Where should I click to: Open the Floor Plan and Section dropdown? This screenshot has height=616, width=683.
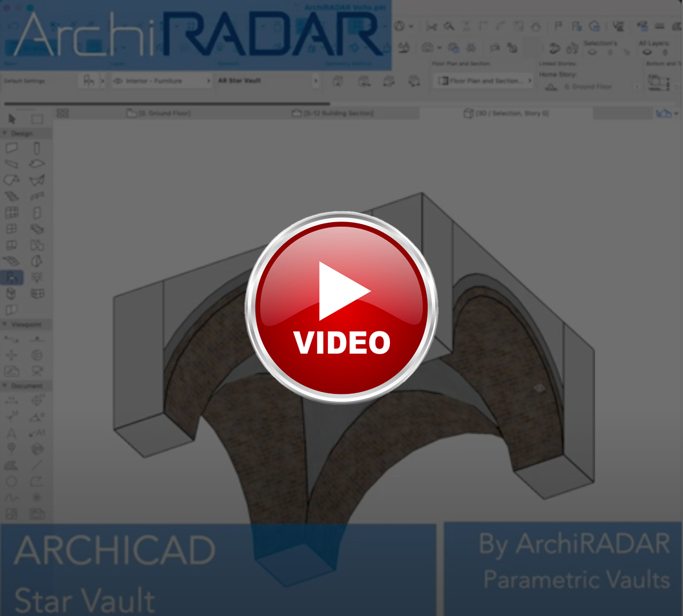coord(485,81)
